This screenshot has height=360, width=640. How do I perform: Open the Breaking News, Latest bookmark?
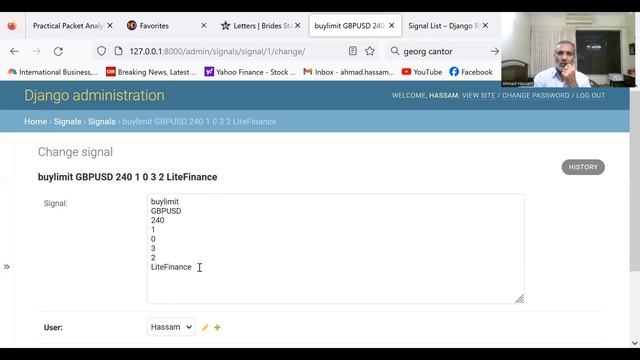pyautogui.click(x=151, y=72)
